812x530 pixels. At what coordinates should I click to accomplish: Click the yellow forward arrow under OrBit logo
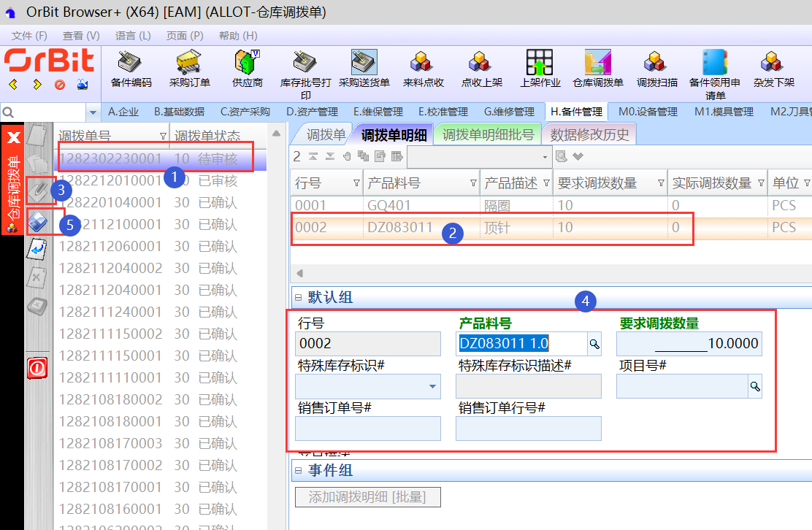pyautogui.click(x=37, y=85)
